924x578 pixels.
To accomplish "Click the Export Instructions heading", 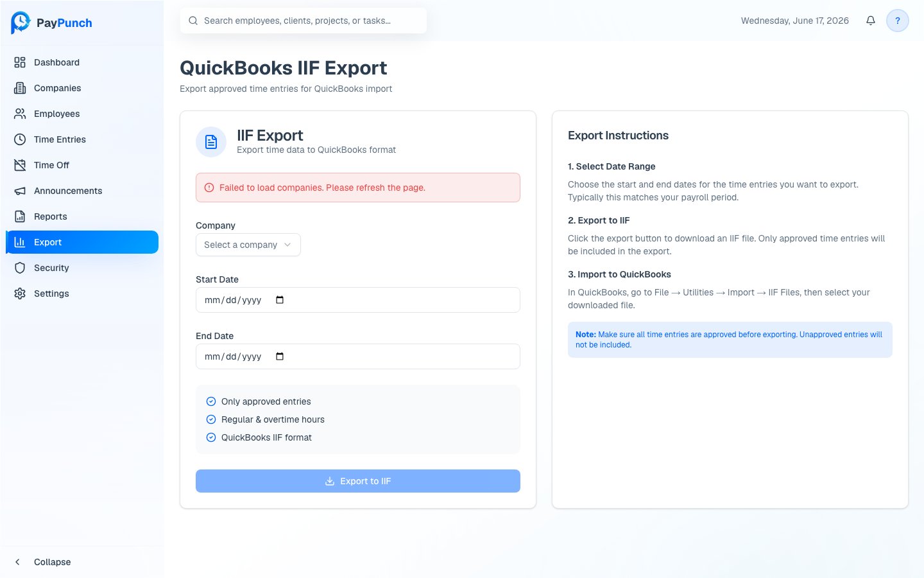I will (x=618, y=136).
